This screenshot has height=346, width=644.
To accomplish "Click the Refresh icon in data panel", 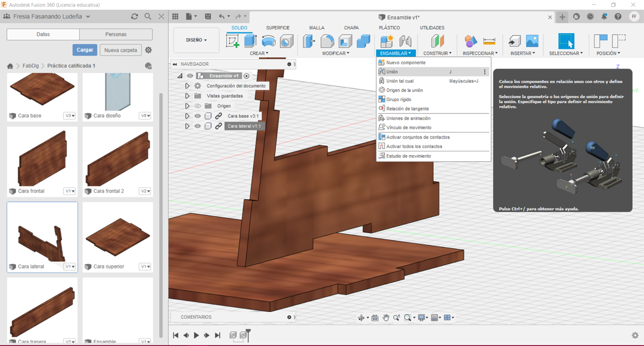I will point(135,17).
